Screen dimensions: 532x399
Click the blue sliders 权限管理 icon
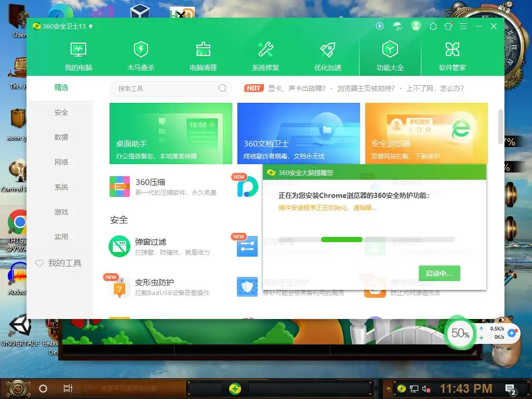(247, 246)
